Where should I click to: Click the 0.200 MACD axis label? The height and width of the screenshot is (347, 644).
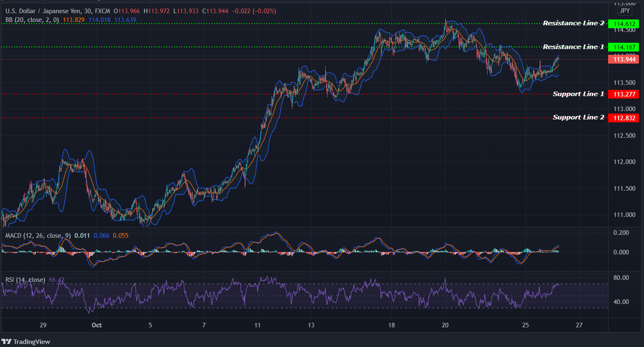point(621,233)
